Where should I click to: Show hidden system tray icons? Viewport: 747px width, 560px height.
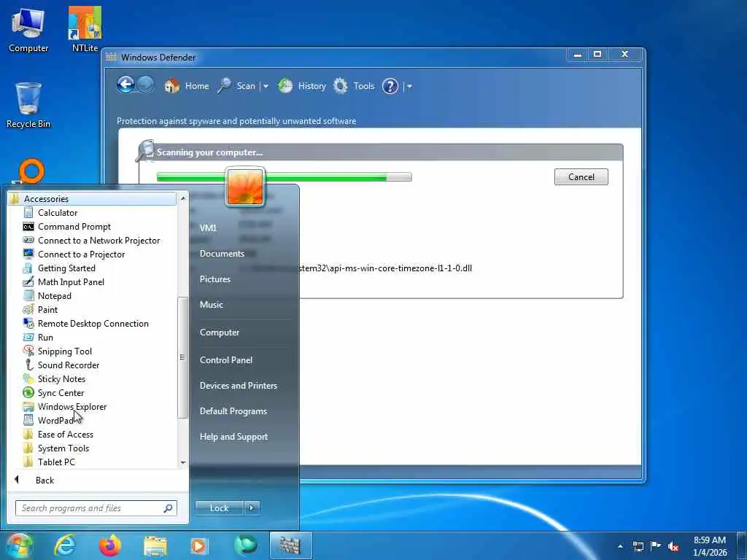pos(620,546)
